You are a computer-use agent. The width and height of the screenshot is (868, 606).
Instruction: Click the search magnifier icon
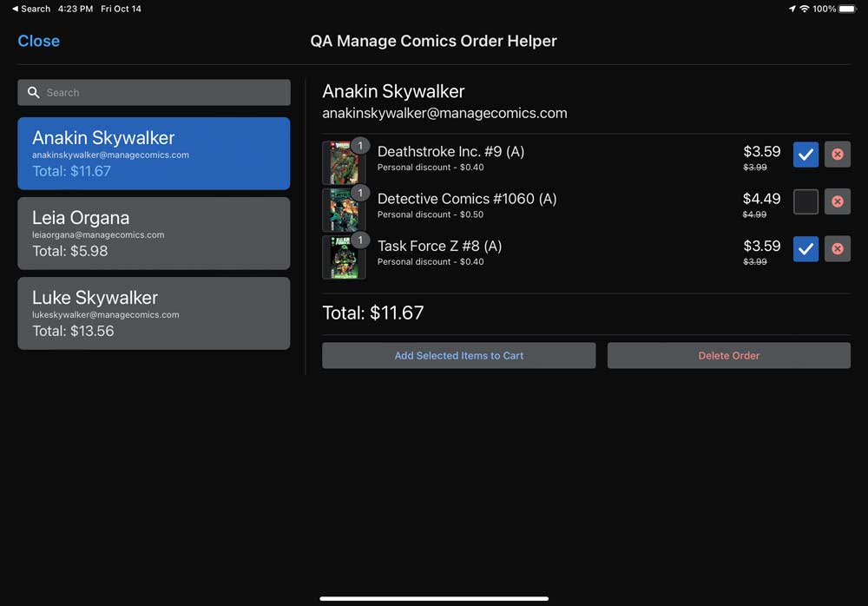click(x=34, y=93)
